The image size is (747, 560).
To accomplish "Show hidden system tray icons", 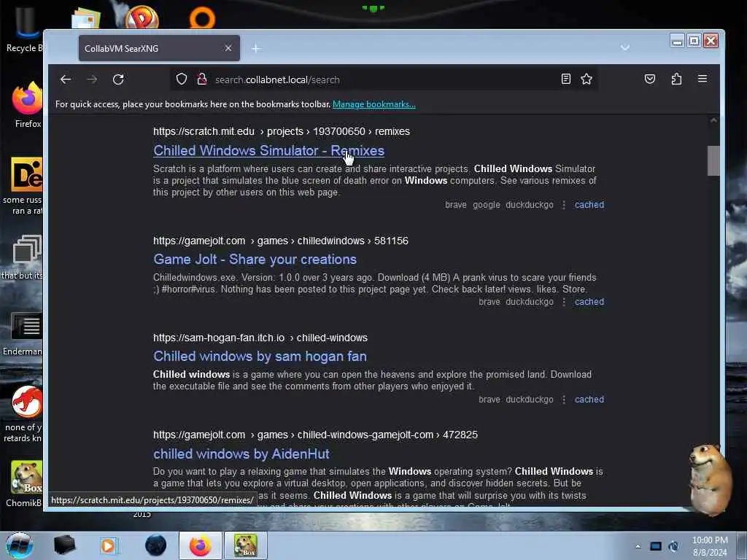I will 638,546.
